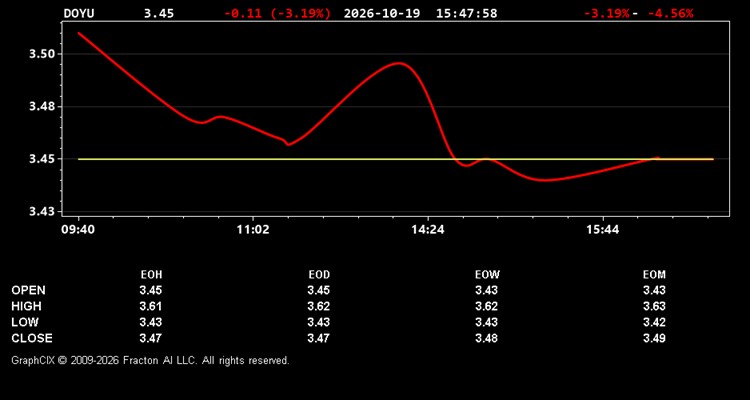Click the change value -0.11 (-3.19%)
Screen dimensions: 750x400
[277, 13]
